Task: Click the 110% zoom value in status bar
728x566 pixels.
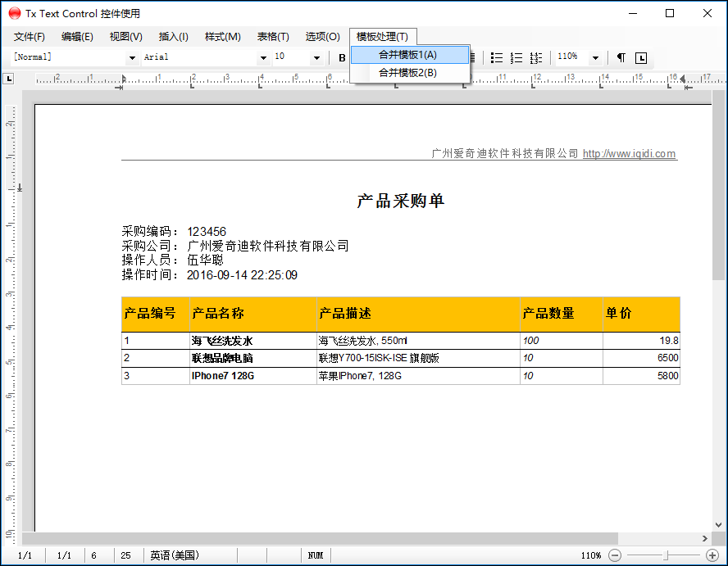Action: click(590, 555)
